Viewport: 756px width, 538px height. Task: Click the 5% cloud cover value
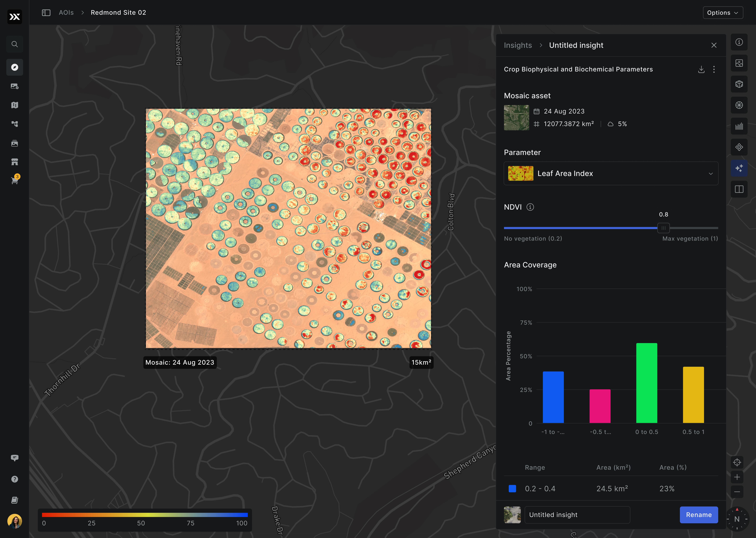[622, 124]
